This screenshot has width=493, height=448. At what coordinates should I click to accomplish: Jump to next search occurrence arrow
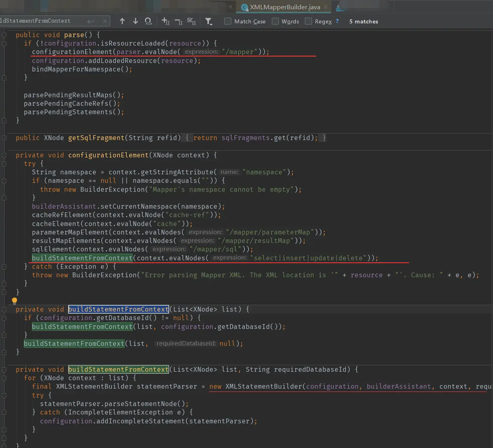(136, 21)
